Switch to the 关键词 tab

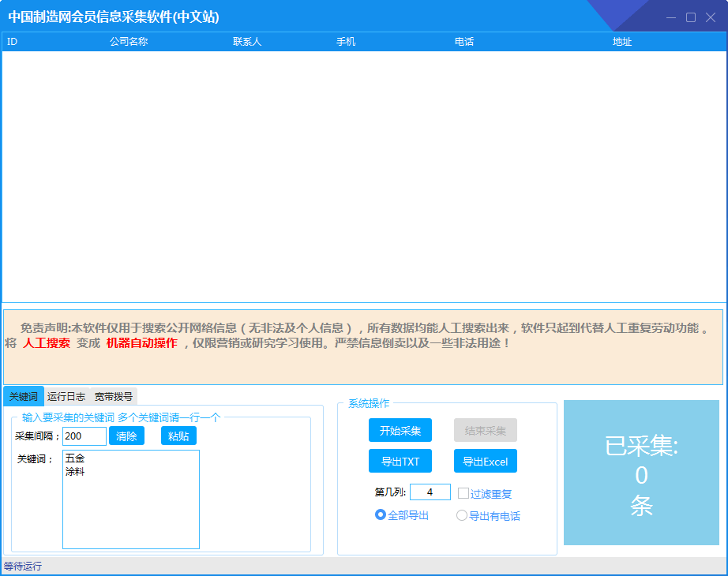coord(24,396)
